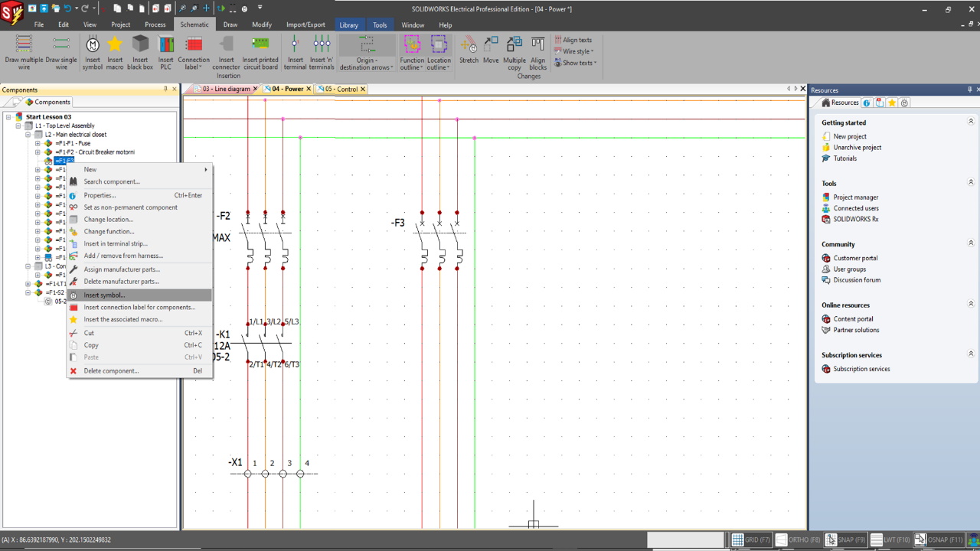
Task: Open the Import/Export ribbon tab
Action: pos(305,24)
